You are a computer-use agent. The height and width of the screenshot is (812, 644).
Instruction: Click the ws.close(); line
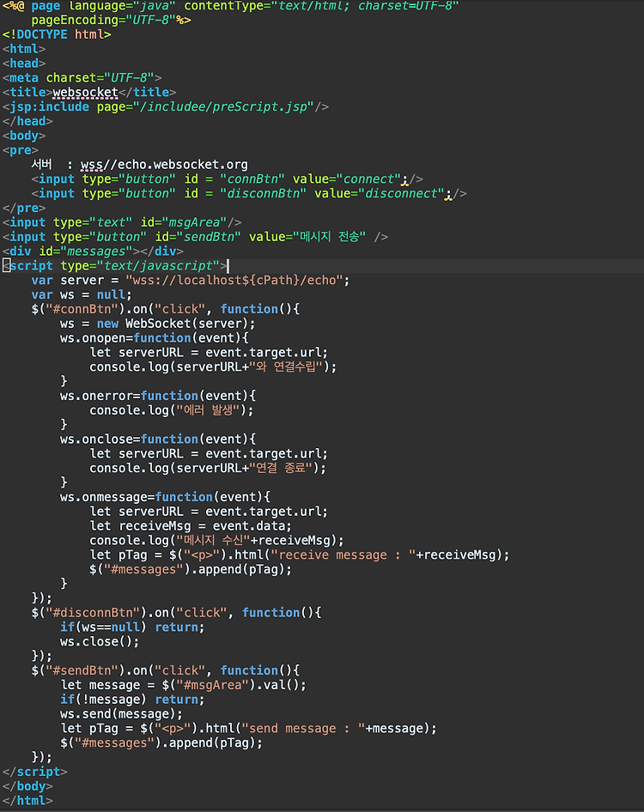click(100, 642)
